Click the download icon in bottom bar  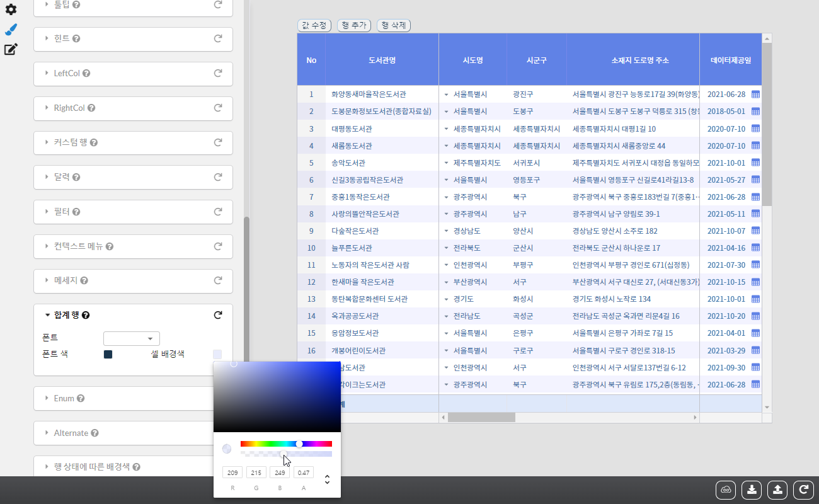point(752,490)
